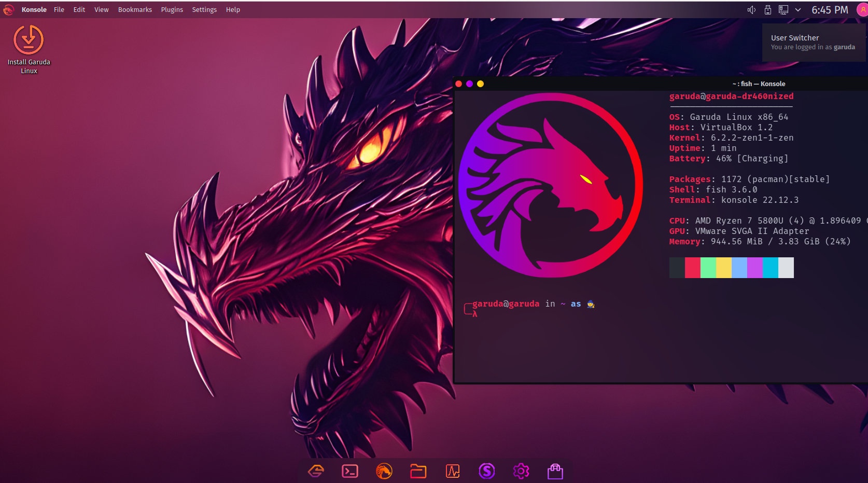Screen dimensions: 868x483
Task: Open the View menu in Konsole
Action: [101, 9]
